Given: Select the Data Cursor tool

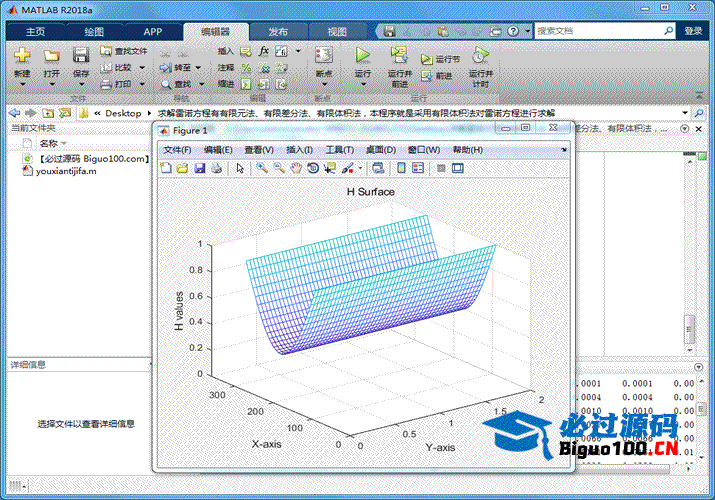Looking at the screenshot, I should point(329,168).
